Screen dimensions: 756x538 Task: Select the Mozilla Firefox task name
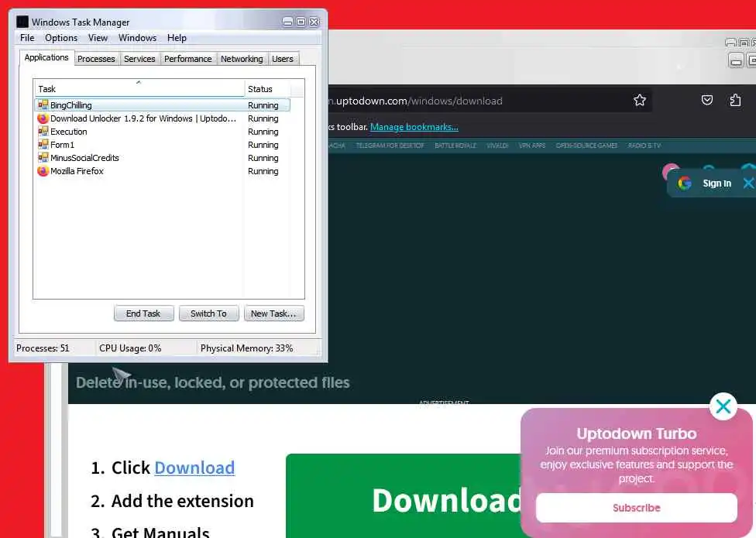(77, 171)
